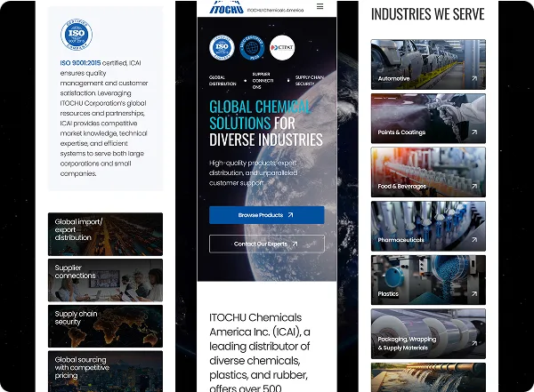This screenshot has height=392, width=534.
Task: Click the arrow icon on the Pharmaceuticals card
Action: (x=474, y=240)
